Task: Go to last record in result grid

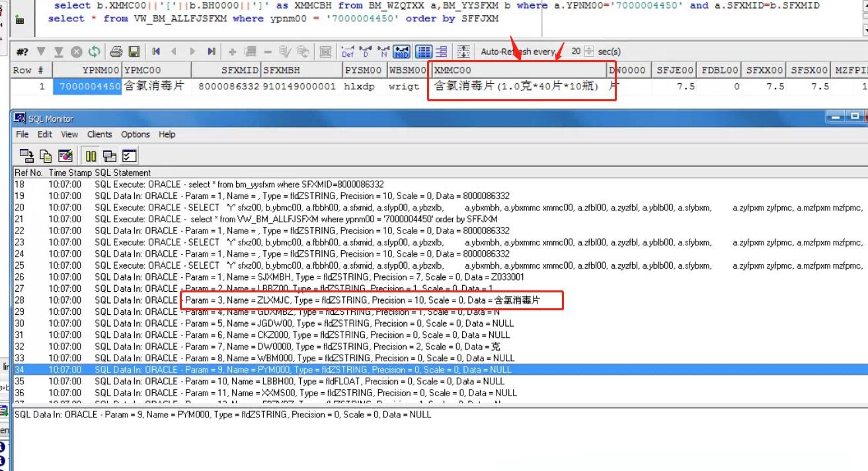Action: coord(211,52)
